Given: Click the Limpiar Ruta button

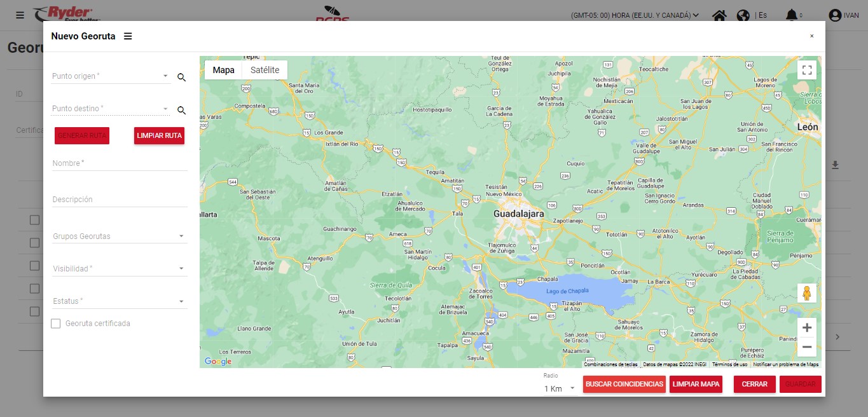Looking at the screenshot, I should point(159,135).
